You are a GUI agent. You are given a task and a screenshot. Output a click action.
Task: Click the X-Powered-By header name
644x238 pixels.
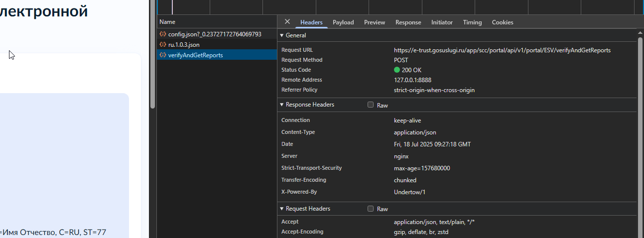pyautogui.click(x=299, y=192)
